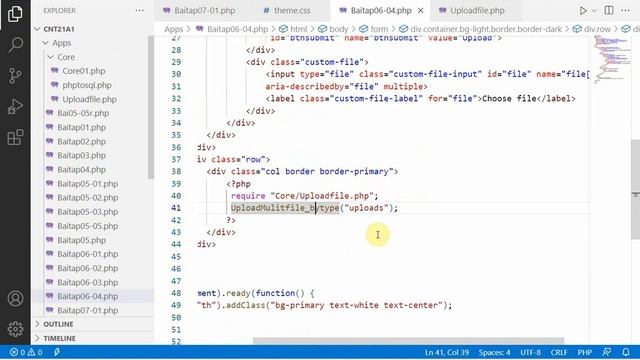Open Baitap04.php file

click(81, 169)
